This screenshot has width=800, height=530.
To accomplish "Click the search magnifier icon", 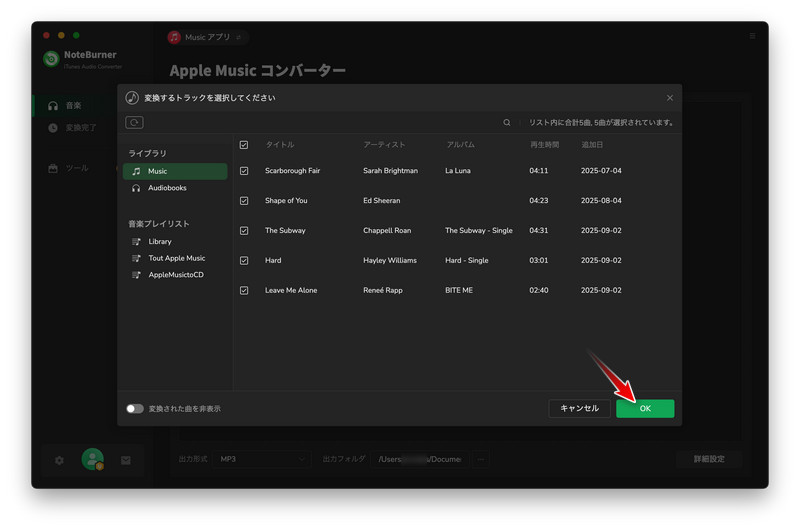I will click(507, 123).
